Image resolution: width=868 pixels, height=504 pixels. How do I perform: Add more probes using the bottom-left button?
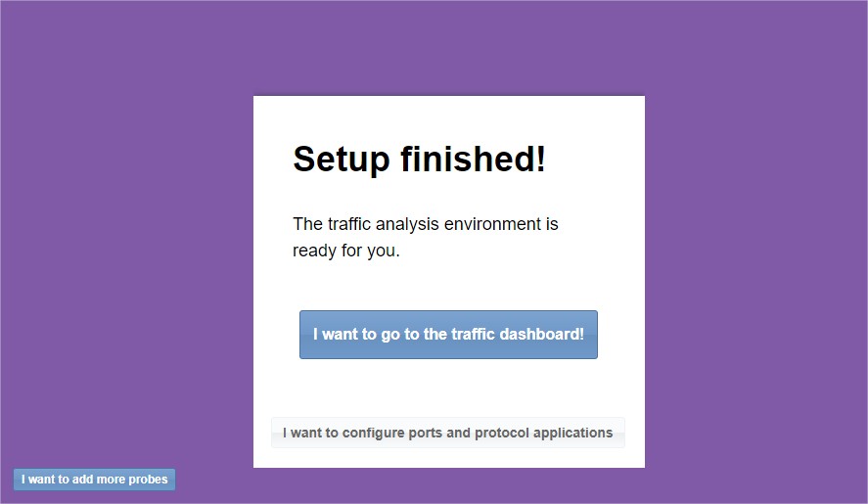[95, 480]
